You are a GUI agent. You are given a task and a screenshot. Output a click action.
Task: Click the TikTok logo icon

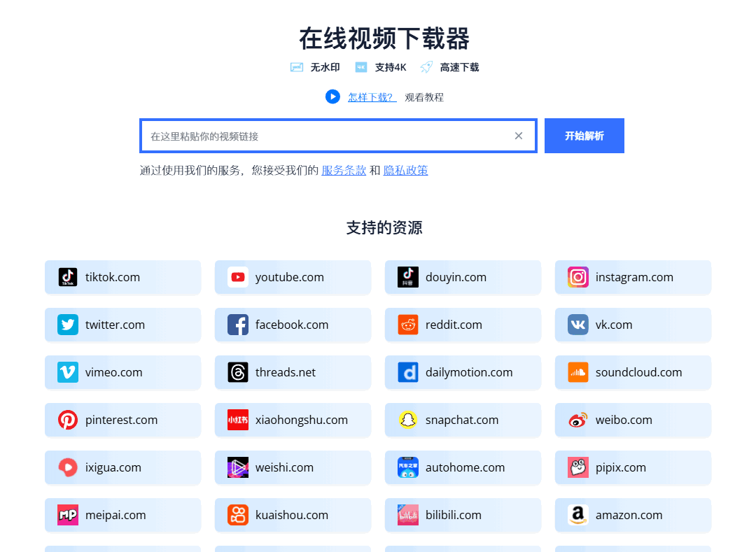pyautogui.click(x=68, y=278)
